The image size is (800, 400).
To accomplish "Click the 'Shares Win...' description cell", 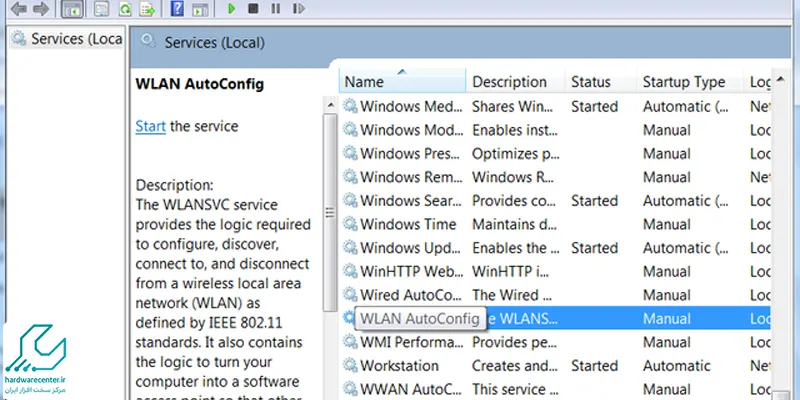I will coord(513,106).
